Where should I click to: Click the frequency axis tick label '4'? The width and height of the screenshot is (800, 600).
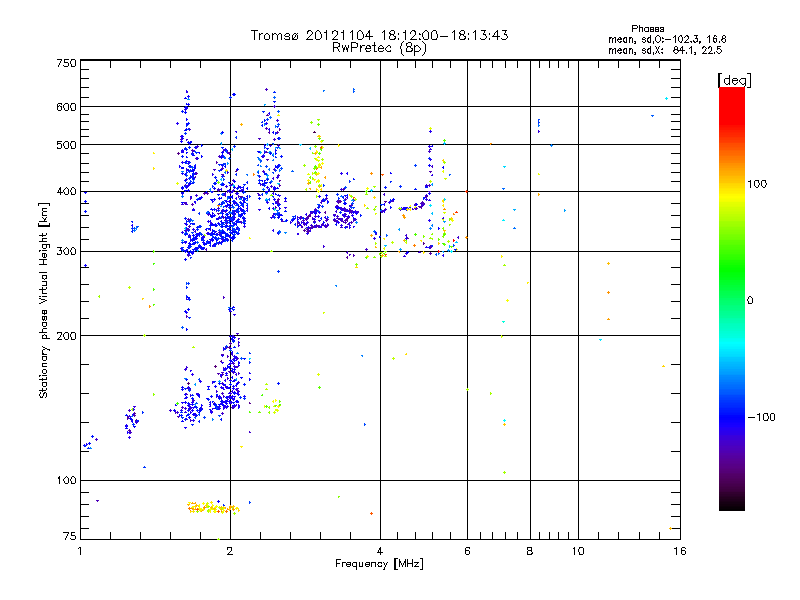(x=380, y=551)
